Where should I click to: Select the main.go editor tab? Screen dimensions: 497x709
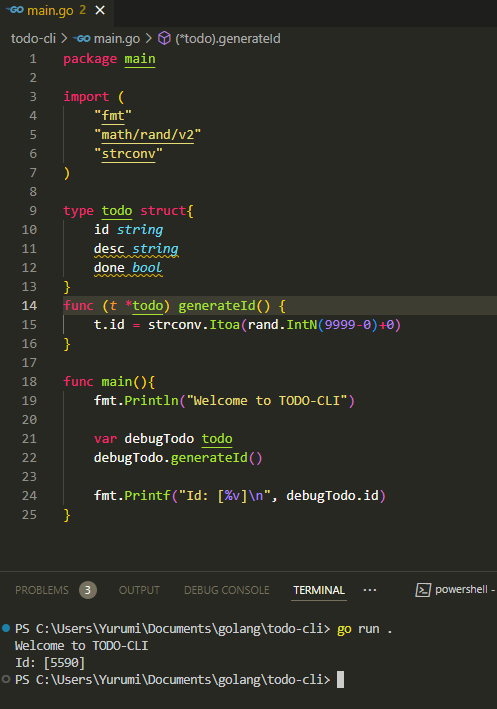[x=57, y=10]
